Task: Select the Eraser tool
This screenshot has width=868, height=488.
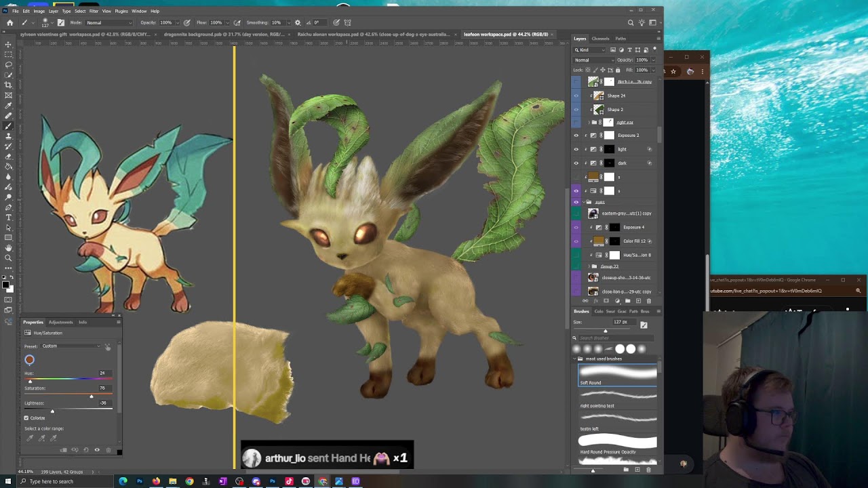Action: coord(8,156)
